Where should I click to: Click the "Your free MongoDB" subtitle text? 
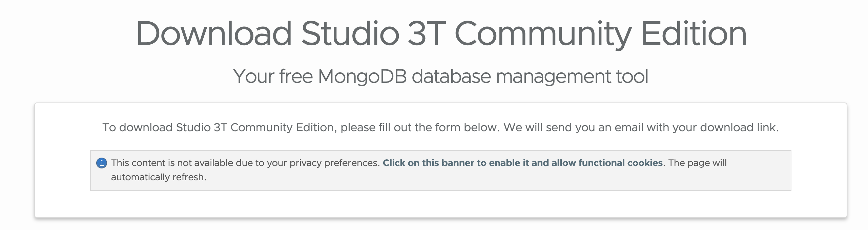point(320,76)
